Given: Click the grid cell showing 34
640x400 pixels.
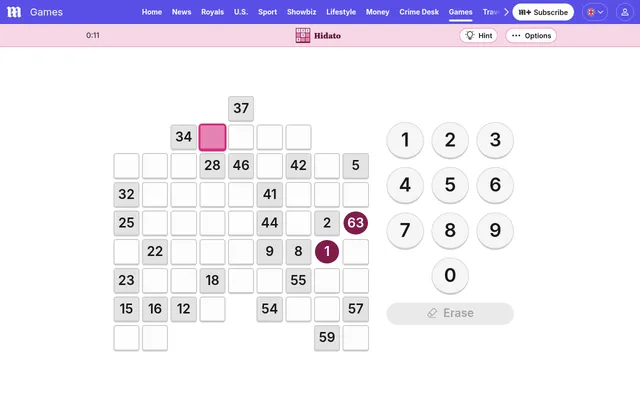Looking at the screenshot, I should [x=184, y=137].
